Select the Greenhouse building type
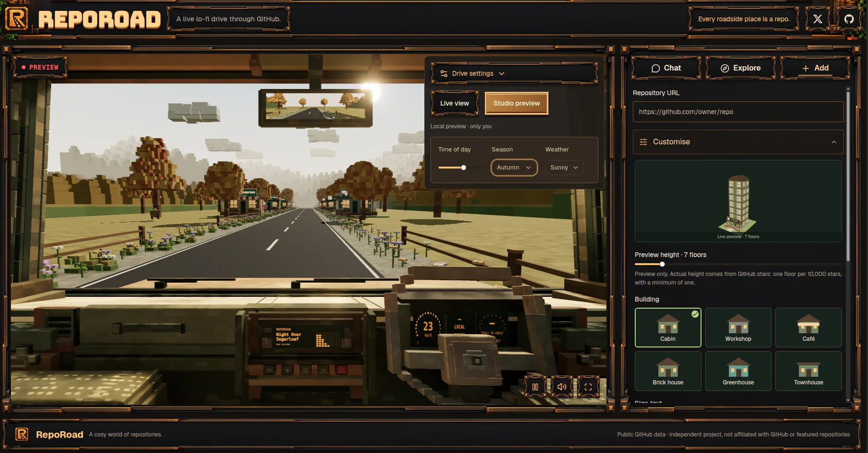 738,371
